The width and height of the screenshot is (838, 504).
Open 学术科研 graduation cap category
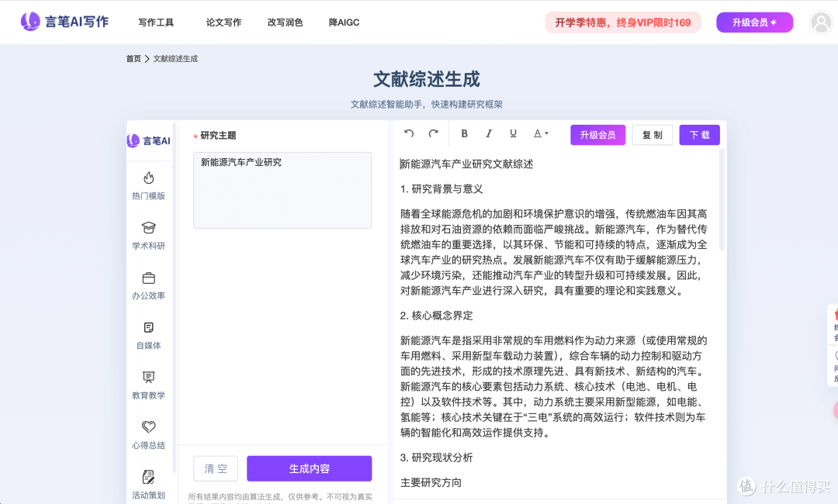click(x=148, y=236)
